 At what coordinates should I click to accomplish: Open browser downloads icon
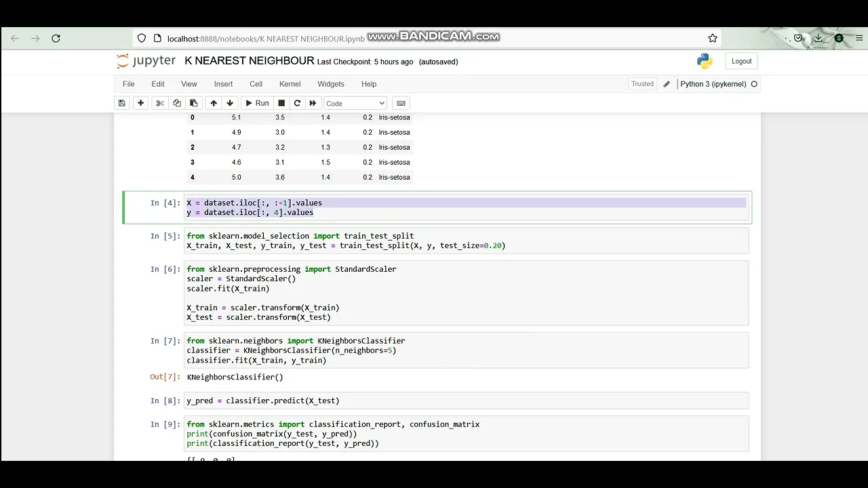coord(818,39)
